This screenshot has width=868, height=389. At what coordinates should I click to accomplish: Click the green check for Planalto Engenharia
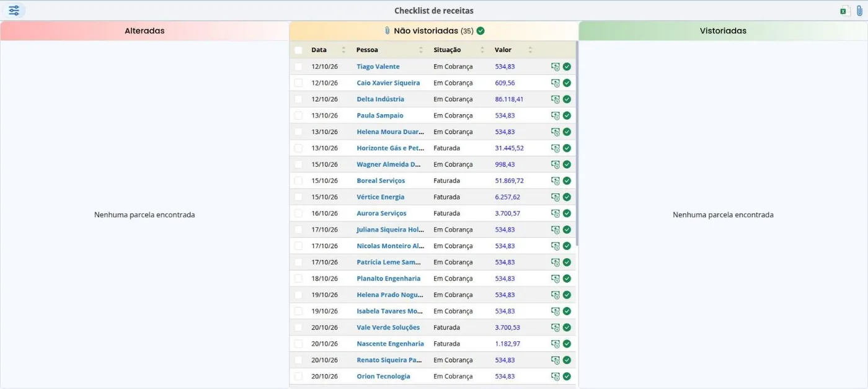pos(567,279)
